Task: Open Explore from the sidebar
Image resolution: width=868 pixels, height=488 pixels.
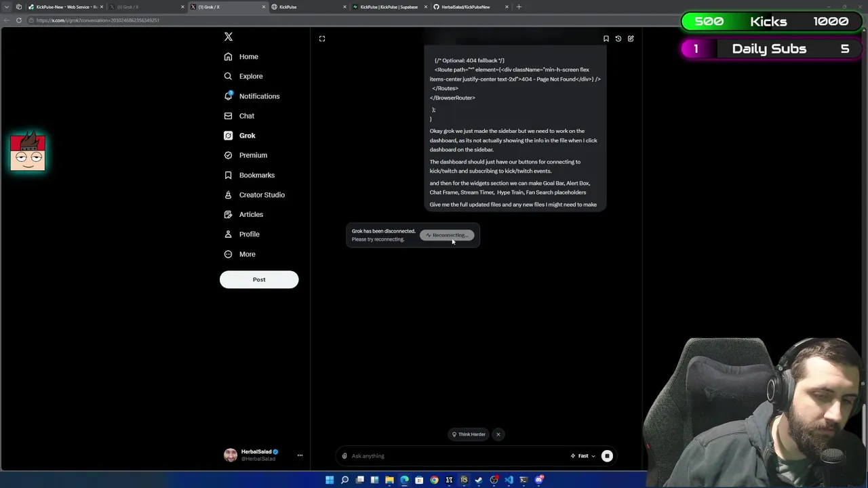Action: [x=243, y=77]
